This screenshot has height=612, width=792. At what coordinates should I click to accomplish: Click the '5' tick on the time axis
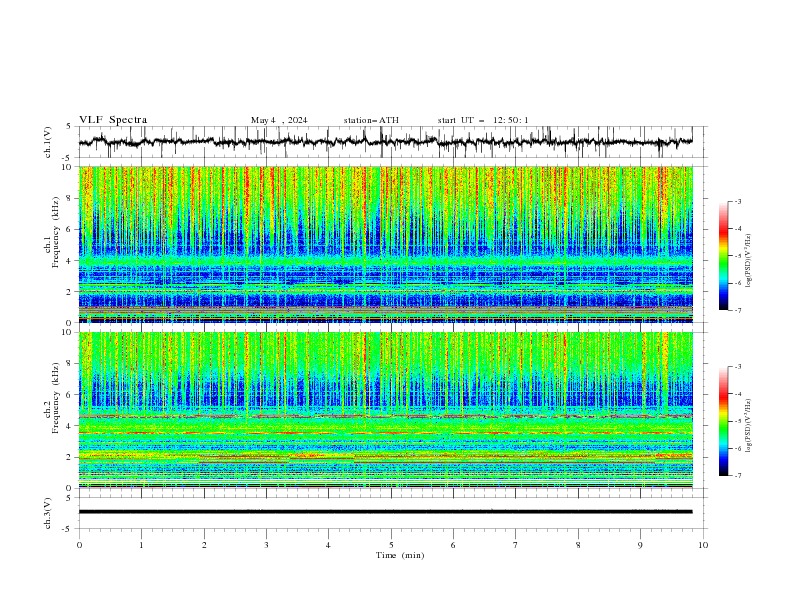[x=391, y=545]
